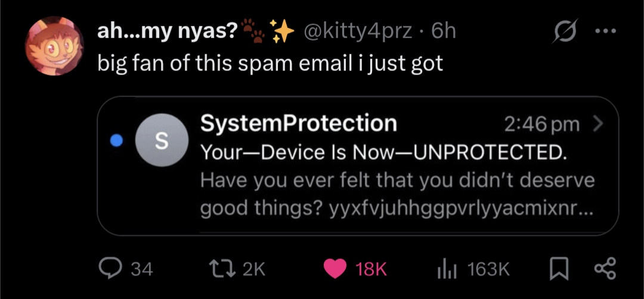Click the blue unread dot indicator
This screenshot has width=644, height=299.
[117, 141]
